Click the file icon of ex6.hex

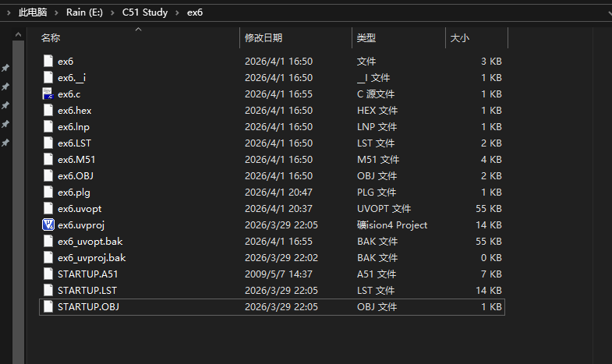[x=48, y=110]
